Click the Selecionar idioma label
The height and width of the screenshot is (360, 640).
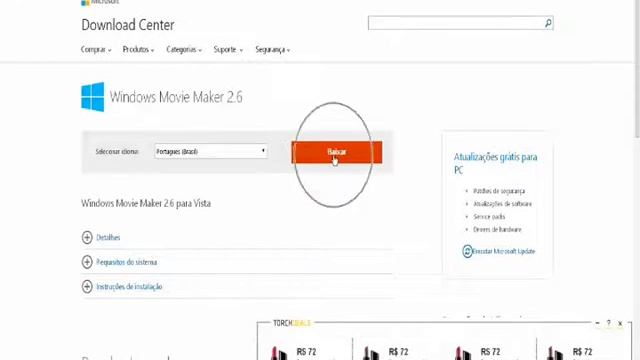pyautogui.click(x=117, y=151)
